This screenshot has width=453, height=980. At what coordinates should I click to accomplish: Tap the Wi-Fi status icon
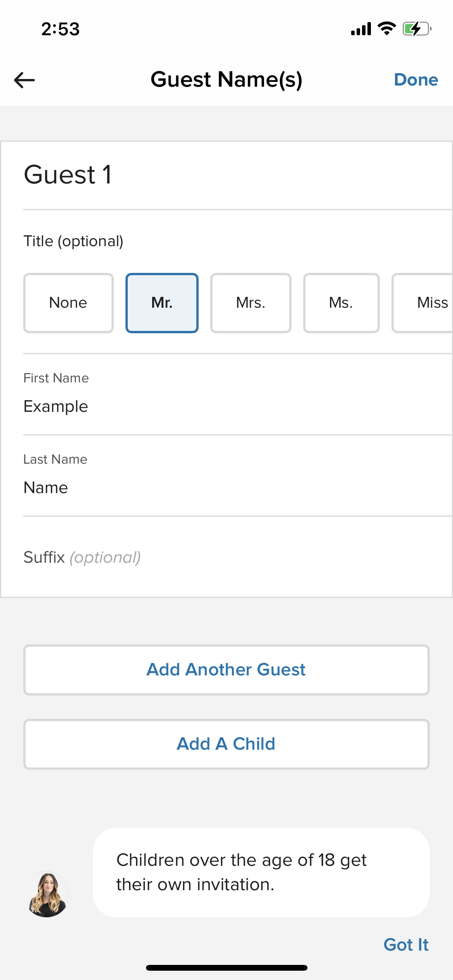coord(386,29)
